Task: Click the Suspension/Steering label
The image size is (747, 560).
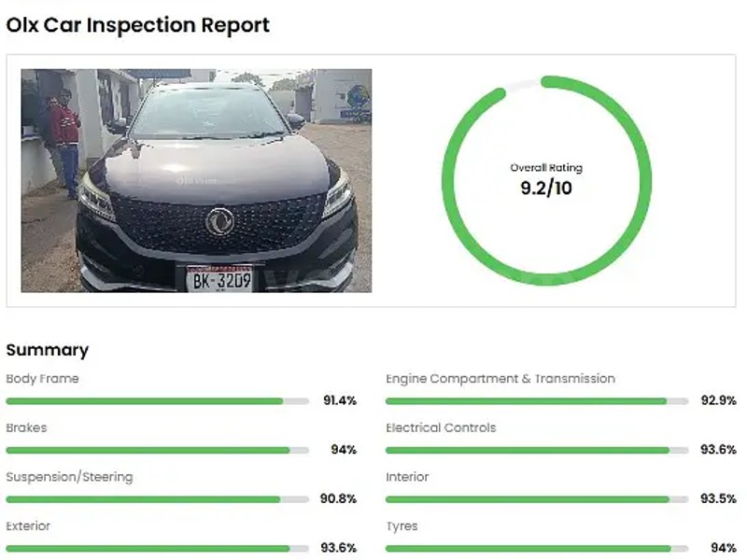Action: [69, 477]
